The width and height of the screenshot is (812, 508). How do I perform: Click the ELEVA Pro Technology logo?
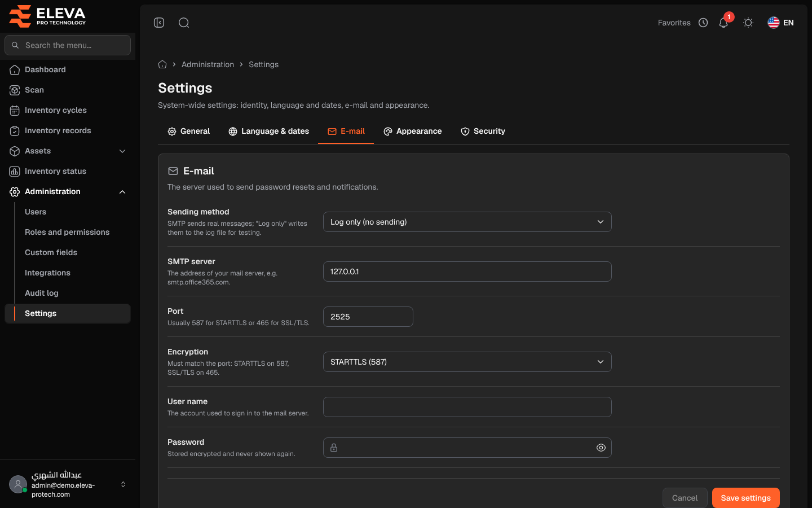47,16
